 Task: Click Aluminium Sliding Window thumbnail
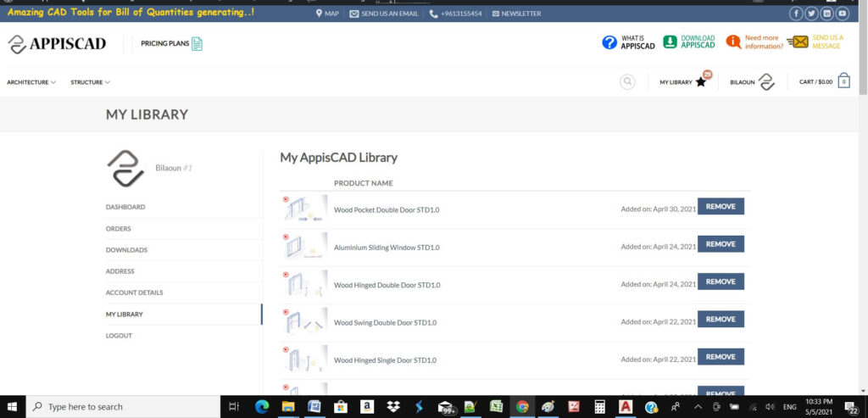point(305,247)
